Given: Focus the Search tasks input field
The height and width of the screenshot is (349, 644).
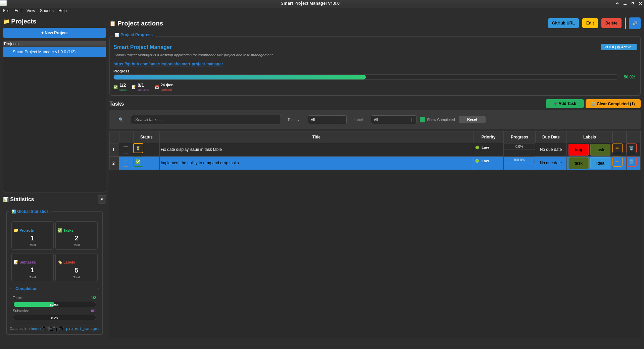Looking at the screenshot, I should [206, 120].
